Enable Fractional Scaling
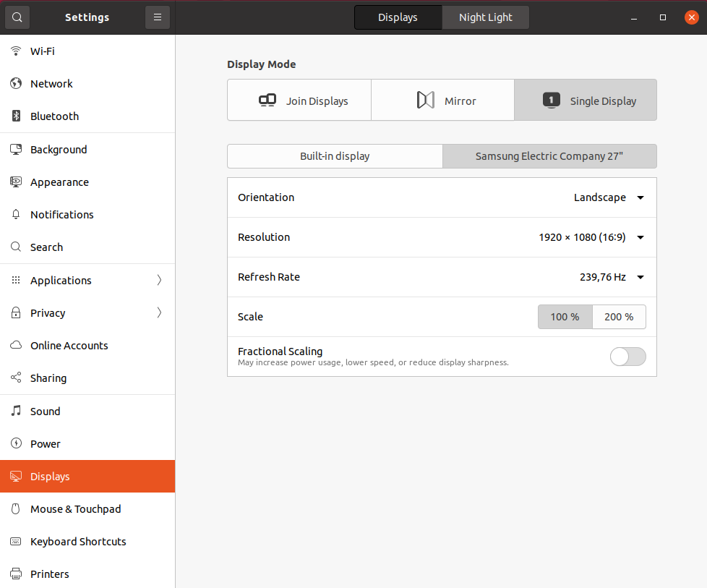 pyautogui.click(x=627, y=356)
